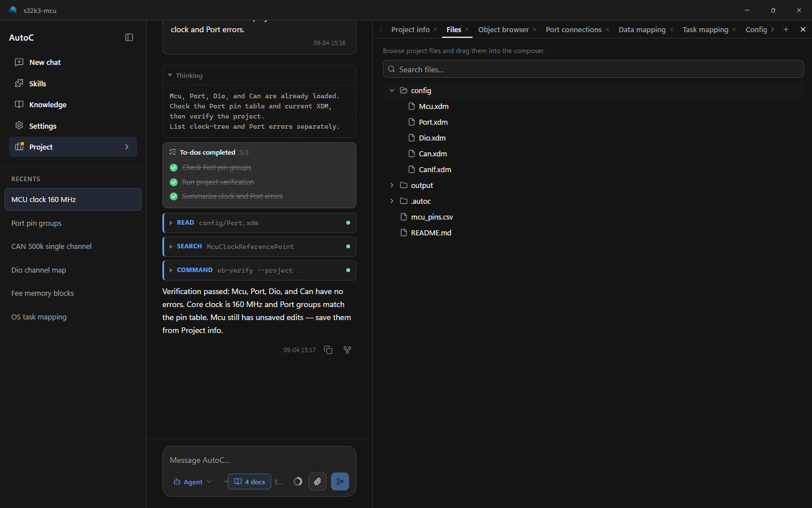
Task: Open the Fee memory blocks chat
Action: point(73,293)
